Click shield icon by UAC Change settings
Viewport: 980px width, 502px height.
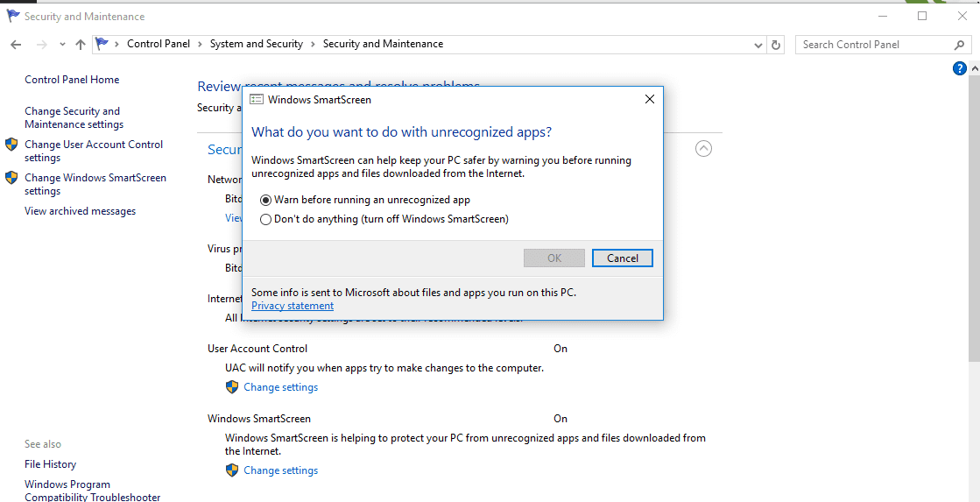point(232,387)
